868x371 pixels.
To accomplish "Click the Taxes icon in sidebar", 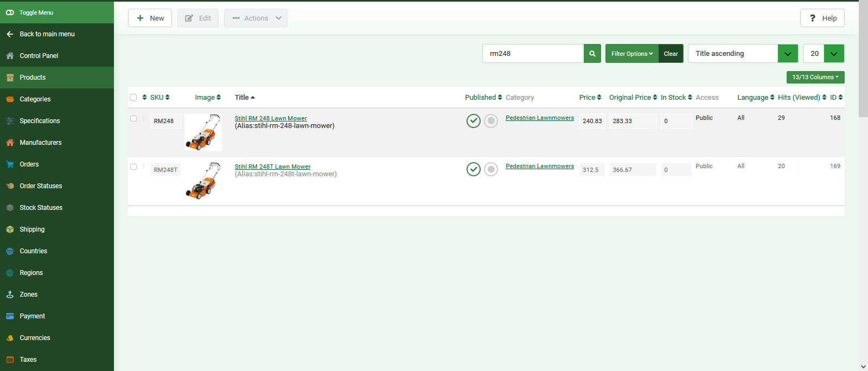I will coord(10,360).
